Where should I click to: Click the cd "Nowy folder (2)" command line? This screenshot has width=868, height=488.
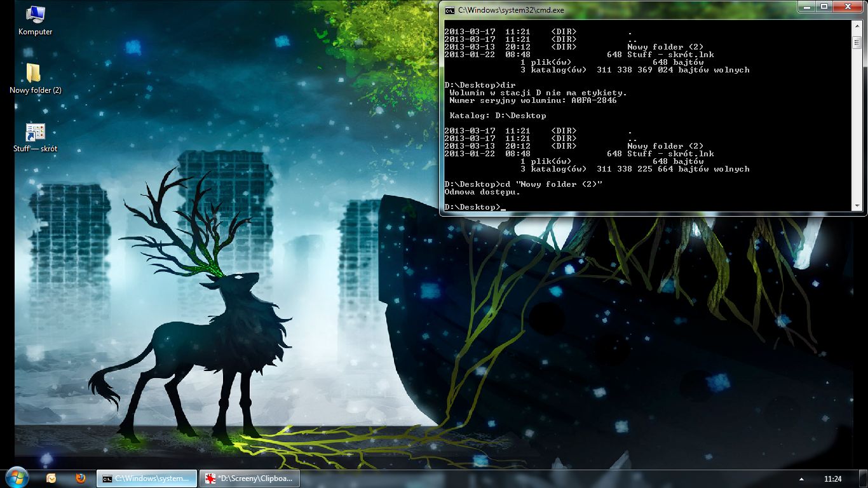tap(523, 184)
